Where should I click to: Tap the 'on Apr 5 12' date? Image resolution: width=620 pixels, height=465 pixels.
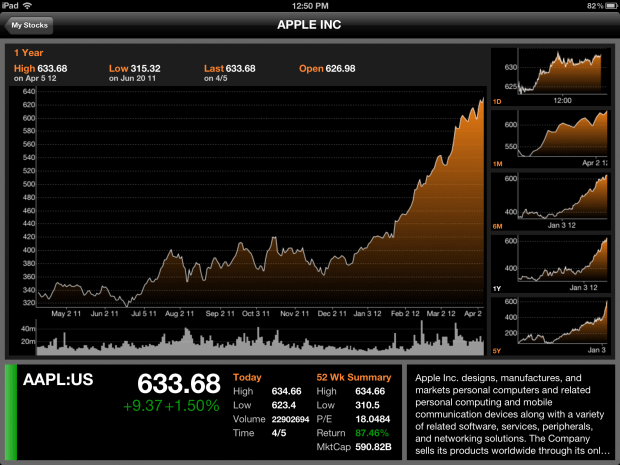coord(35,78)
